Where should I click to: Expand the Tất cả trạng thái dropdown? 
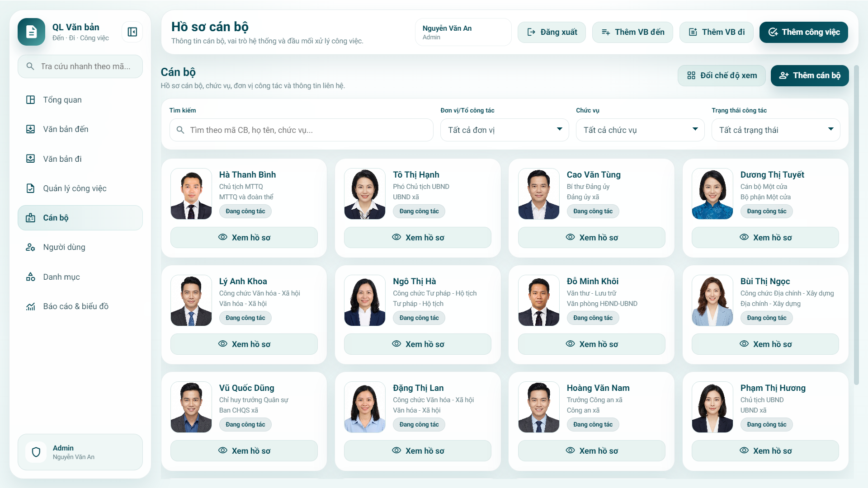(776, 130)
